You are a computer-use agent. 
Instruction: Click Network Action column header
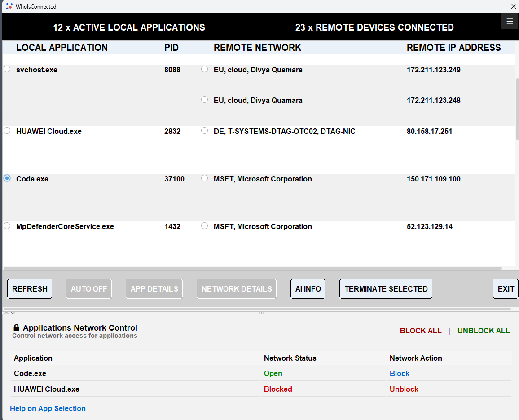(416, 358)
